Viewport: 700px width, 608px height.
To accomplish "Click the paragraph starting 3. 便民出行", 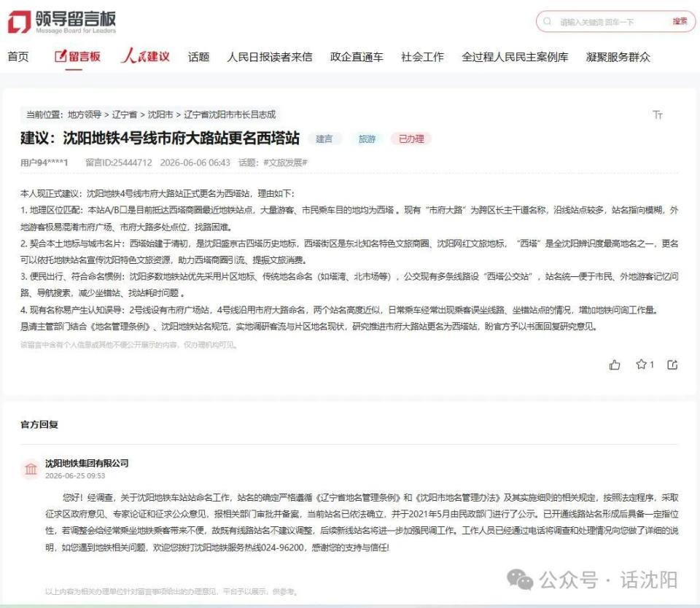I will tap(349, 284).
